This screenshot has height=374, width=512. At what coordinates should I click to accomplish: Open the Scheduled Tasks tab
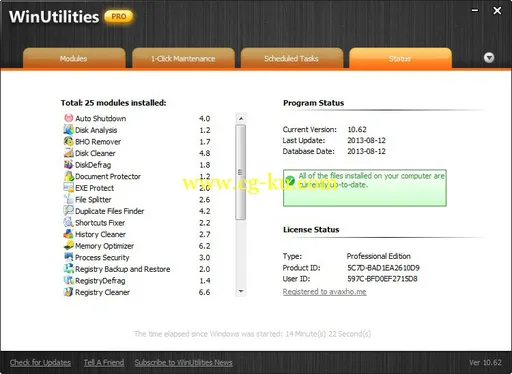coord(292,58)
